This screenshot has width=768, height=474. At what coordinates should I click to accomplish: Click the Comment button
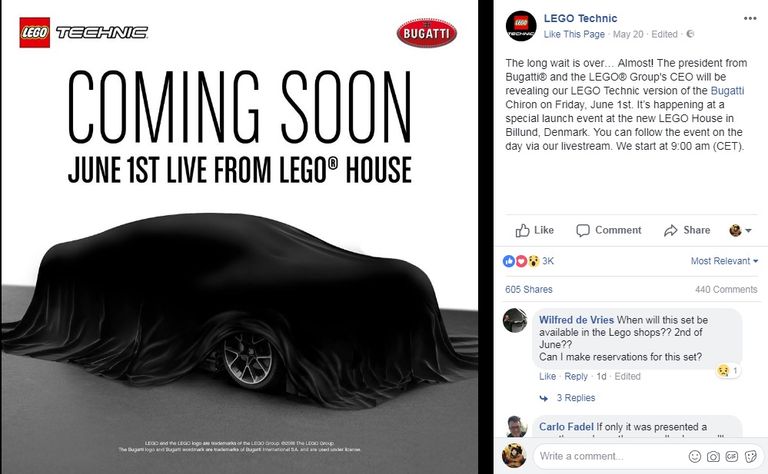point(609,230)
